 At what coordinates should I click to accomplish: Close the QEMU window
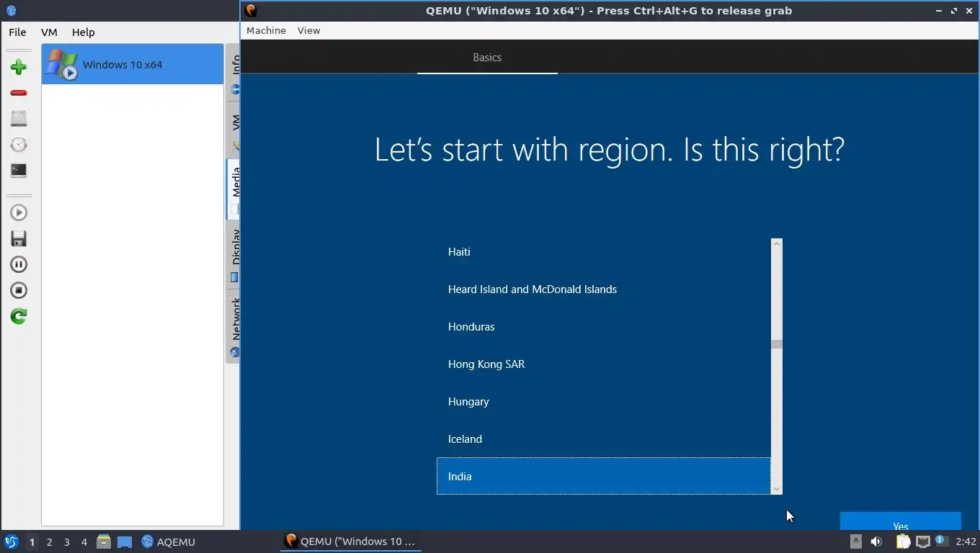[968, 11]
